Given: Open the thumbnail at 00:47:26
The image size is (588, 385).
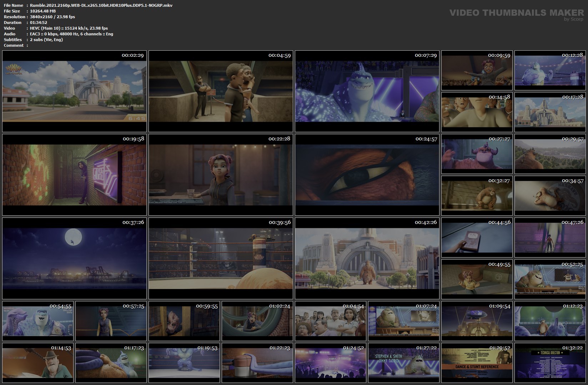Looking at the screenshot, I should point(550,237).
